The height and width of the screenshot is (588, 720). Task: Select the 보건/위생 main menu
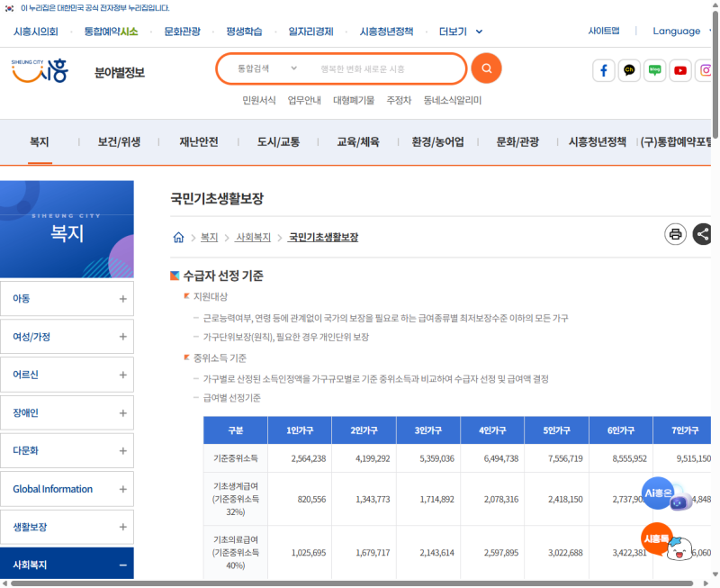point(119,142)
